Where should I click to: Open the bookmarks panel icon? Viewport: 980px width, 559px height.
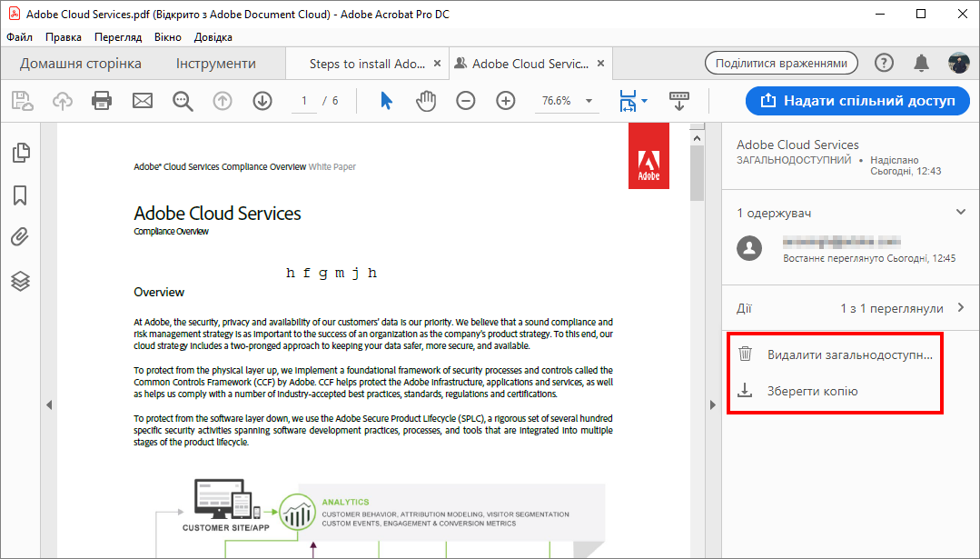tap(20, 195)
